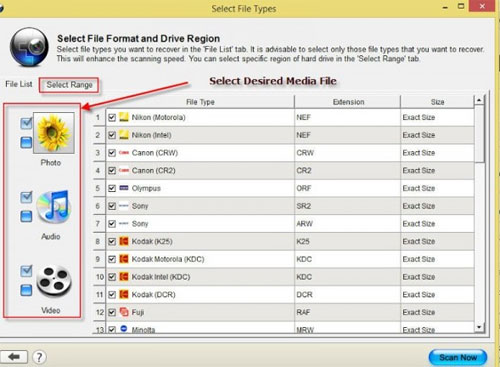
Task: Click the scrollbar up arrow
Action: [479, 100]
